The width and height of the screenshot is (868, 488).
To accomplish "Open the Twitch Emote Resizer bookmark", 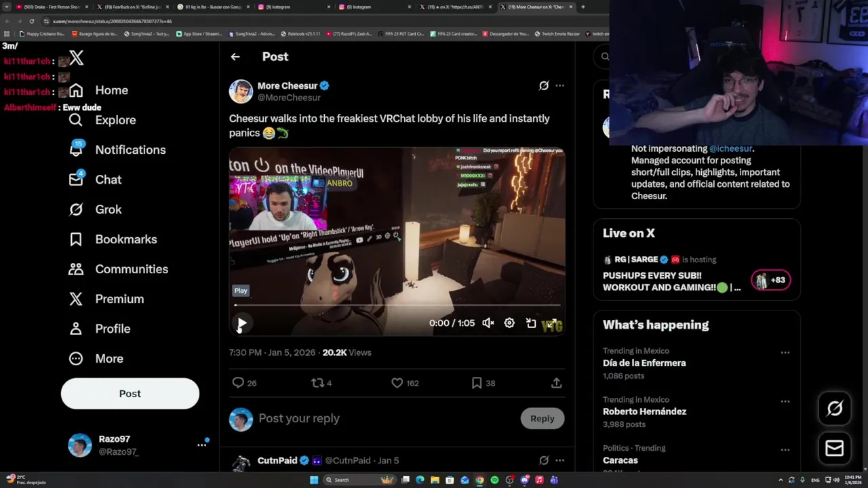I will 557,34.
